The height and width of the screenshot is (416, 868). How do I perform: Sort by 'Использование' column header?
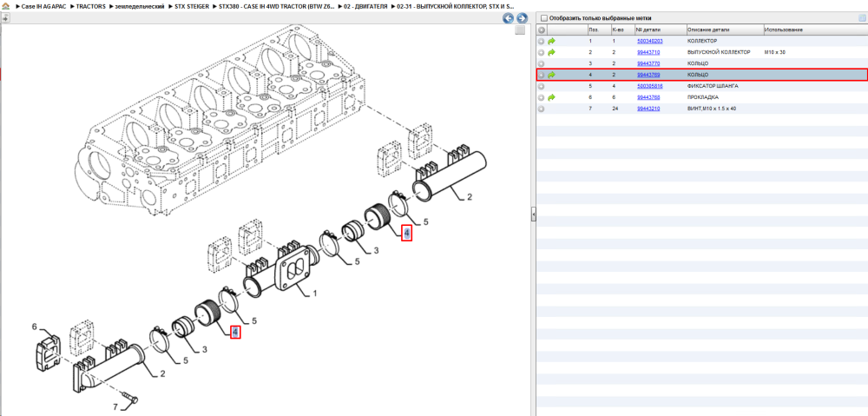[x=814, y=30]
